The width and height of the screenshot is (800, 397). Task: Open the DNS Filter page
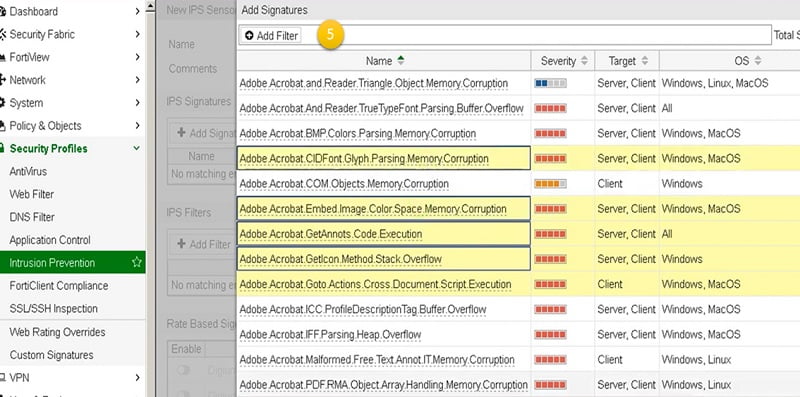coord(32,217)
